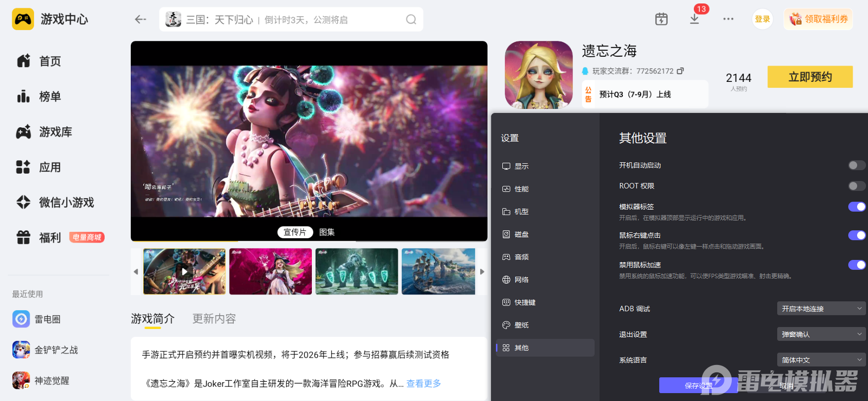
Task: Toggle 模拟器标签 switch
Action: [857, 207]
